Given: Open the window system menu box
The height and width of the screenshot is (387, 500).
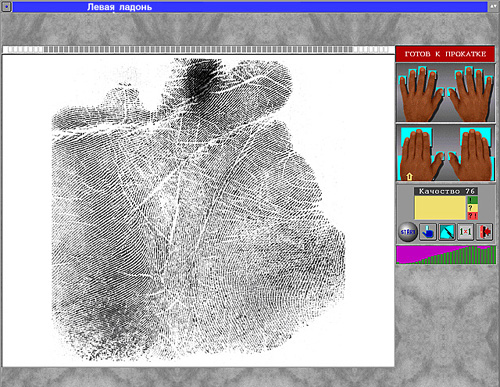Looking at the screenshot, I should (6, 7).
